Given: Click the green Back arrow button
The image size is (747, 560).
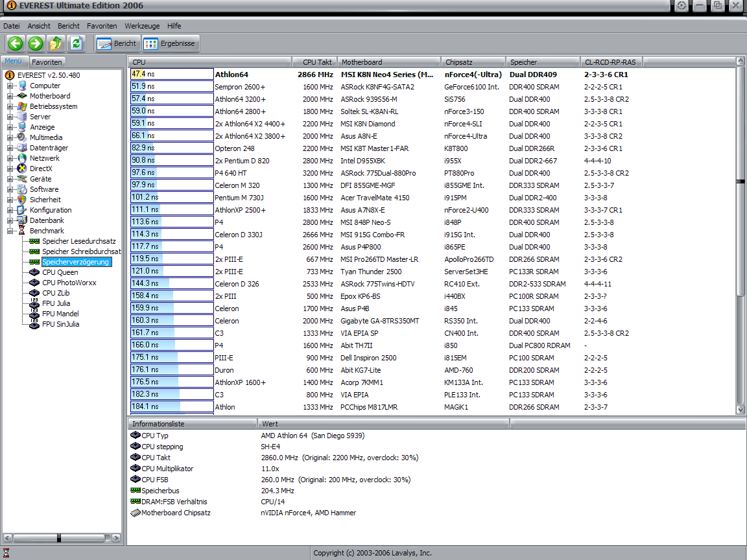Looking at the screenshot, I should [x=16, y=43].
